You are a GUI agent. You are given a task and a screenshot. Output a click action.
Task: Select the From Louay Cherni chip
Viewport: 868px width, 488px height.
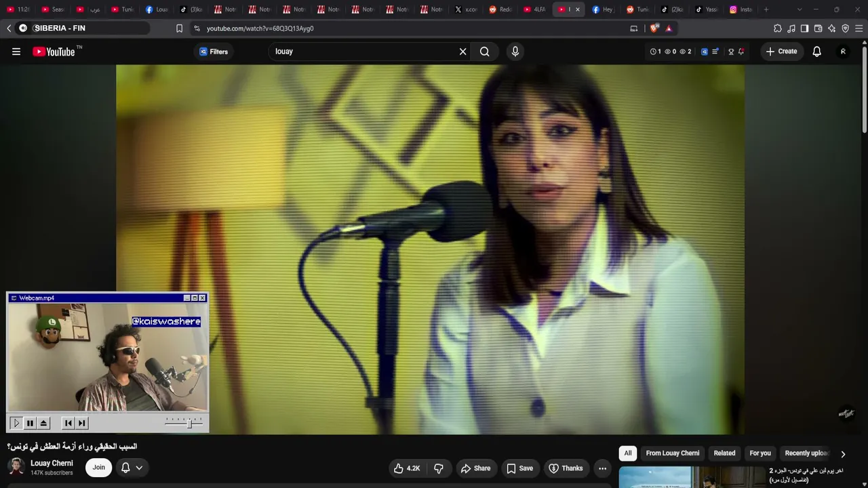click(673, 453)
